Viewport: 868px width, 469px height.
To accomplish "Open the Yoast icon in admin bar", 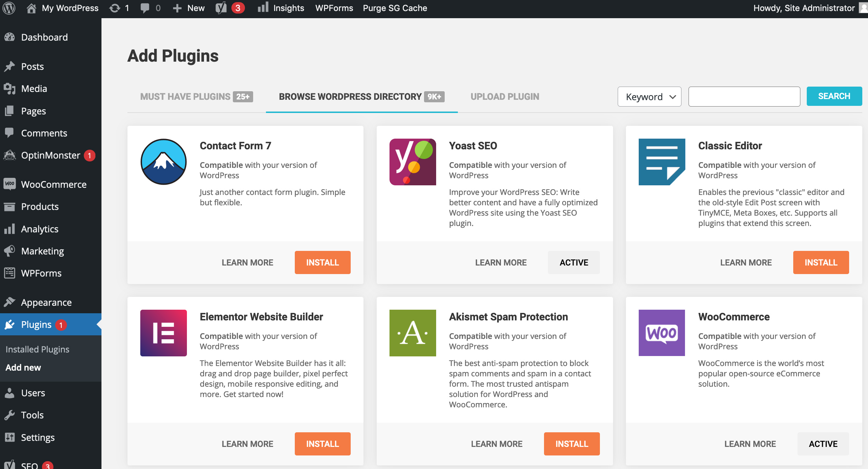I will [221, 8].
